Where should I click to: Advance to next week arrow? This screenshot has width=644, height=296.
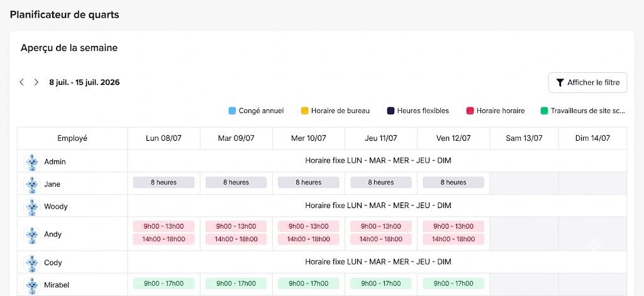click(x=36, y=82)
